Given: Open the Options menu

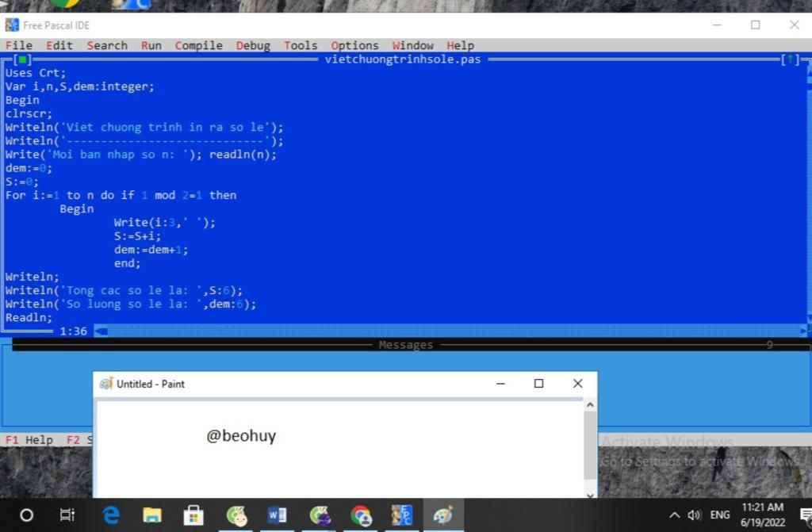Looking at the screenshot, I should point(354,45).
